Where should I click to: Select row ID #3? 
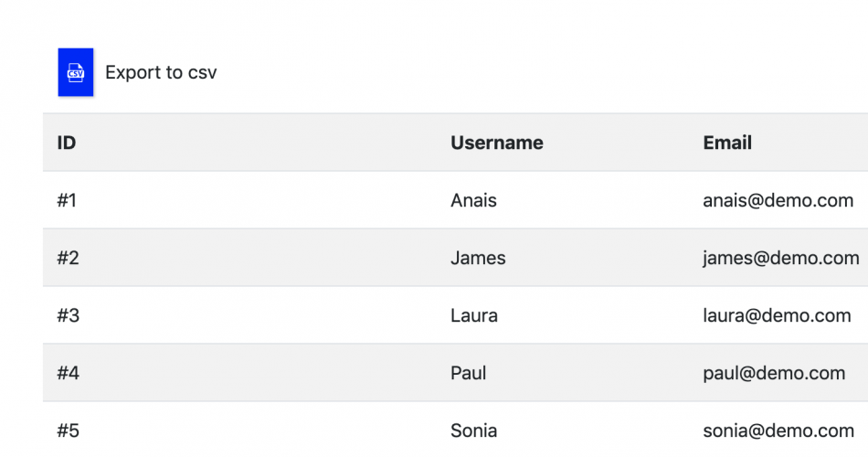[68, 315]
